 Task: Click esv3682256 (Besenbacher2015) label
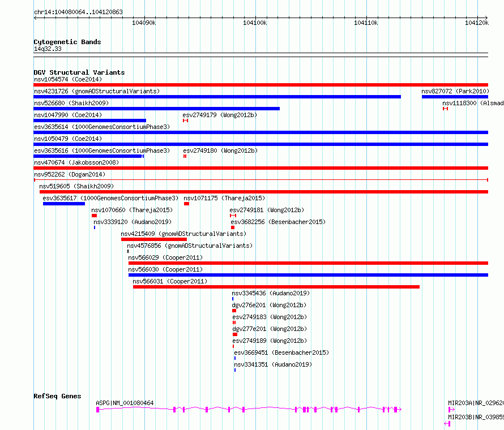(x=278, y=222)
